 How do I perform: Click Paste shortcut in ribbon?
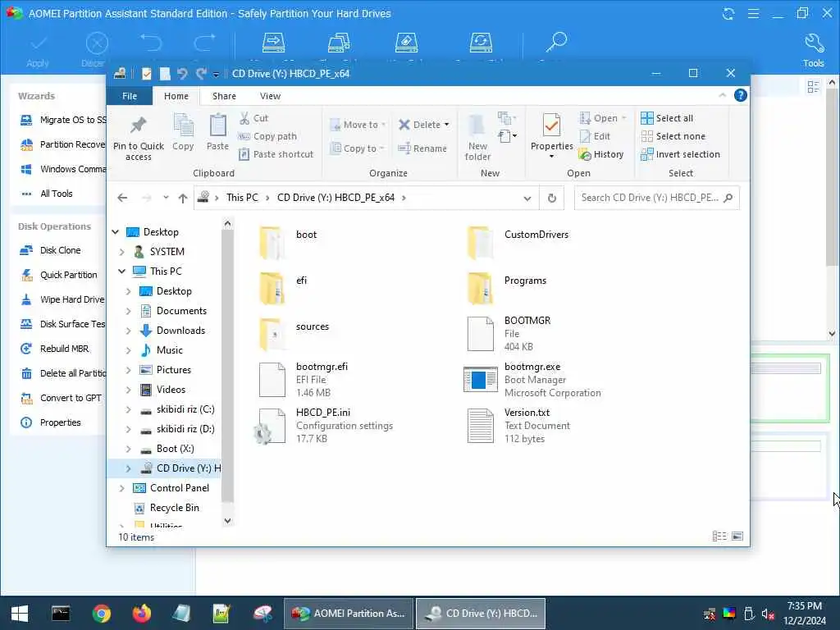click(x=276, y=154)
